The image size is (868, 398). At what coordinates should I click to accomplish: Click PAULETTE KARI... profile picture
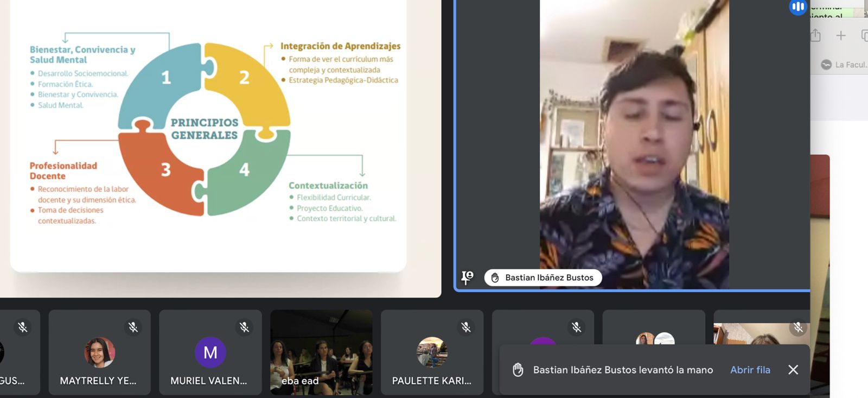point(432,352)
